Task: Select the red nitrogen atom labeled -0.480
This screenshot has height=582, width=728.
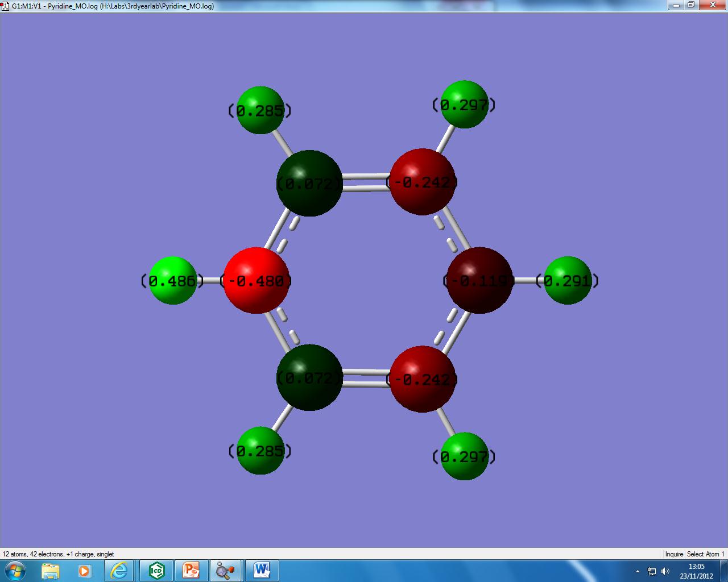Action: coord(257,280)
